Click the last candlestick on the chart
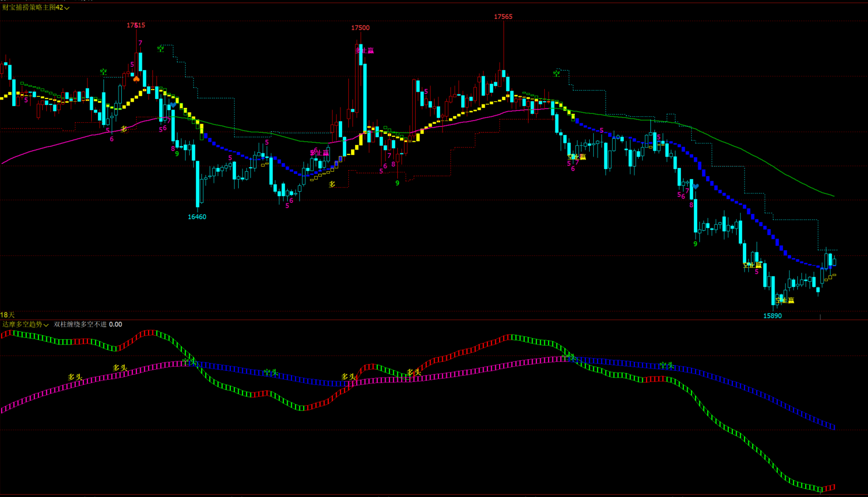868x497 pixels. tap(834, 262)
